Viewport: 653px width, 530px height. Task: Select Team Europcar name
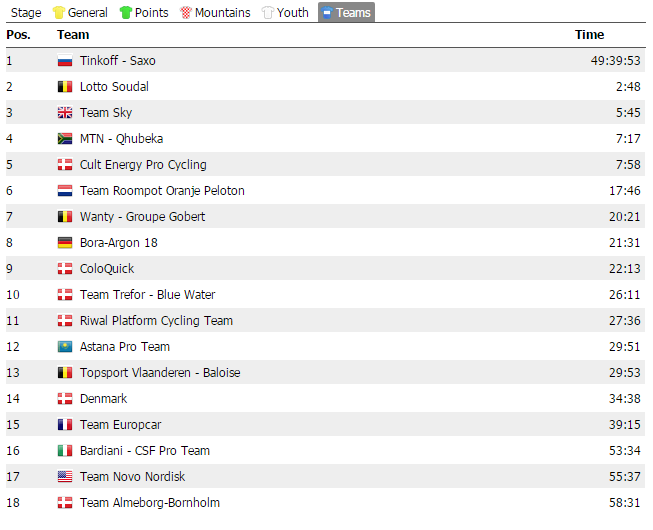pyautogui.click(x=120, y=425)
